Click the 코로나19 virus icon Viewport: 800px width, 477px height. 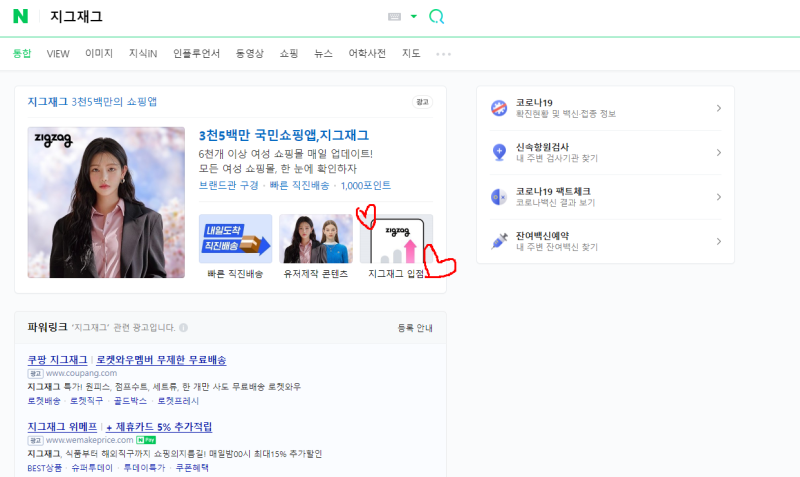coord(499,108)
